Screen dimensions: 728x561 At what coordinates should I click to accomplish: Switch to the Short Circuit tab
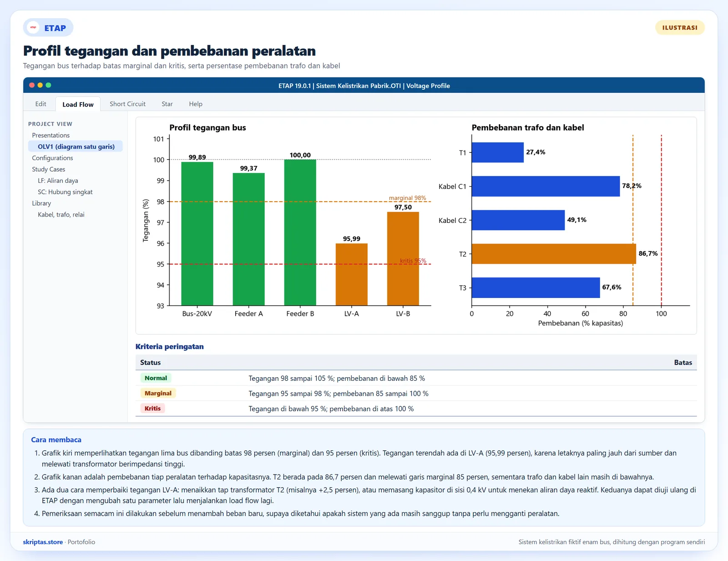[x=127, y=104]
